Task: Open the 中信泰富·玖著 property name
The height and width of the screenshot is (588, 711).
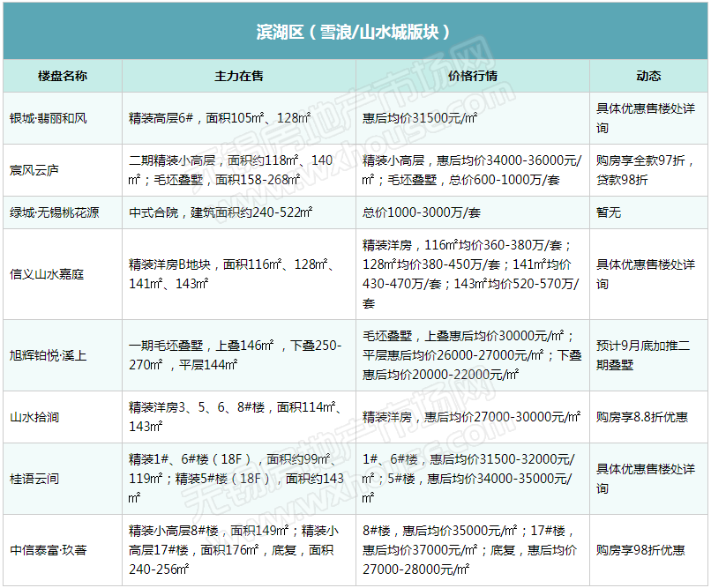Action: [x=49, y=550]
